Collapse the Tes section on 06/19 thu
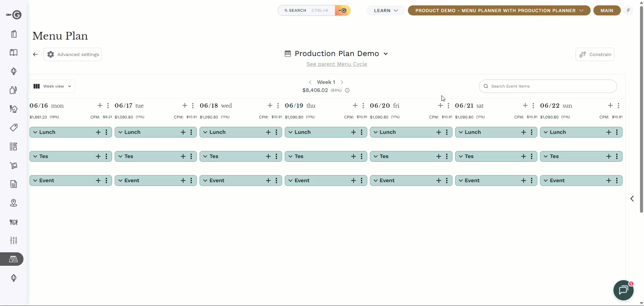The width and height of the screenshot is (644, 306). pyautogui.click(x=290, y=156)
